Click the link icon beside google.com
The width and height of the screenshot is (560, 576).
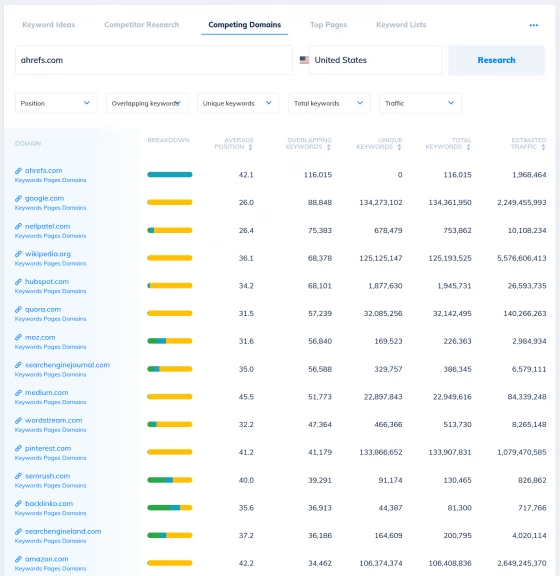[18, 198]
